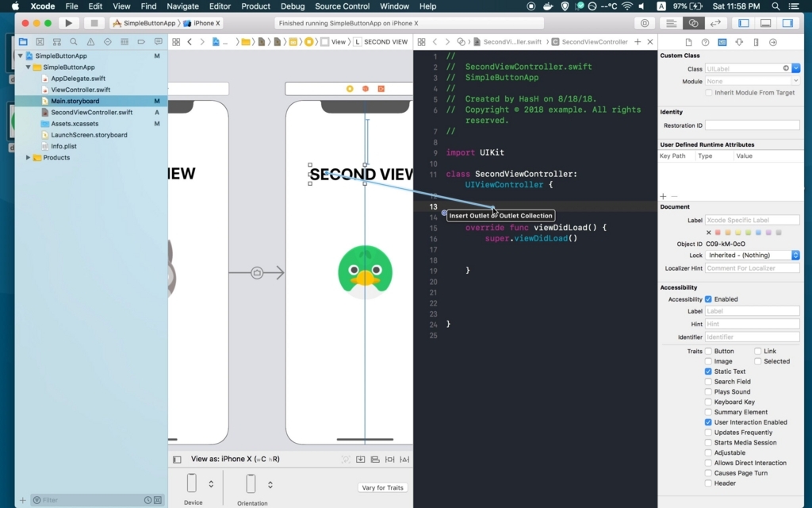Screen dimensions: 812x508
Task: Change the Device stepper arrows
Action: 211,484
